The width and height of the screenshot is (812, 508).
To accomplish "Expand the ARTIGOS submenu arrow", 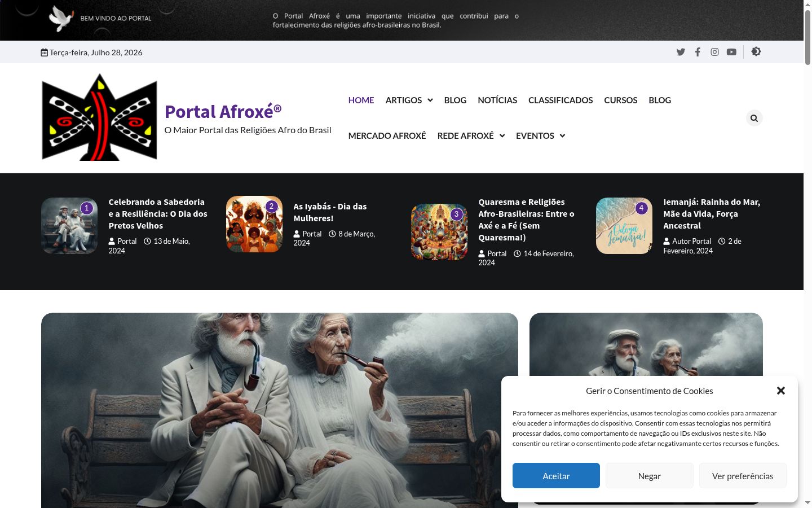I will [430, 100].
